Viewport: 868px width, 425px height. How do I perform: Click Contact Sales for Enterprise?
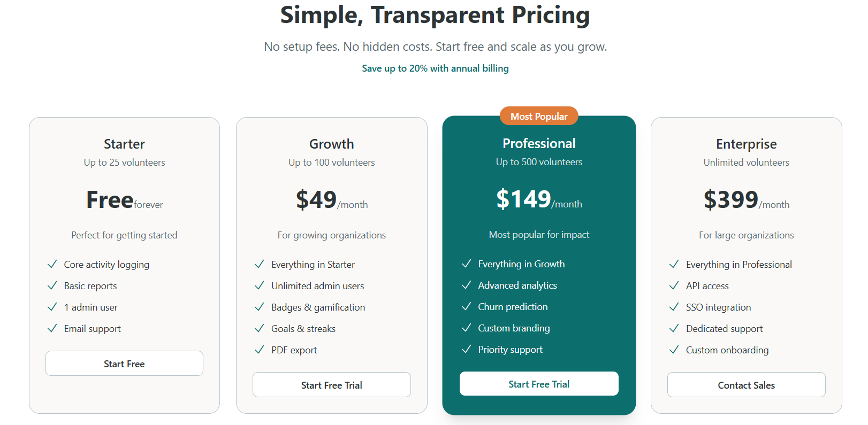tap(746, 384)
